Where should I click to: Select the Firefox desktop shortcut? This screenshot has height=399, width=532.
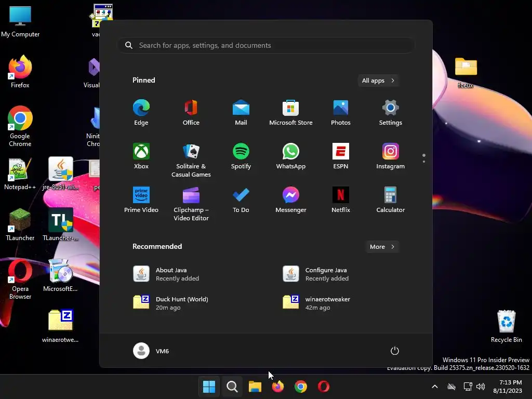point(20,72)
